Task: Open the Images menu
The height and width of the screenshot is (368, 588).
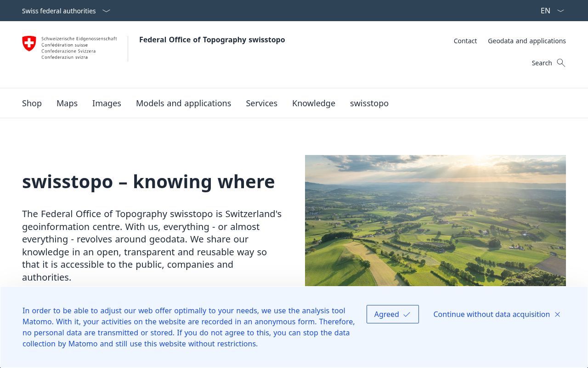Action: (107, 103)
